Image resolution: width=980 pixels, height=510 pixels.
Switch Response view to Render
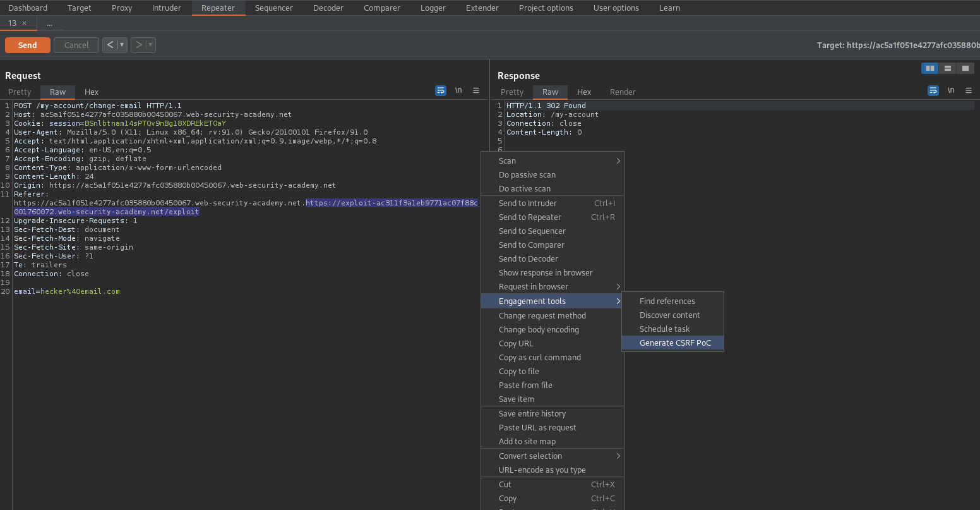click(623, 92)
